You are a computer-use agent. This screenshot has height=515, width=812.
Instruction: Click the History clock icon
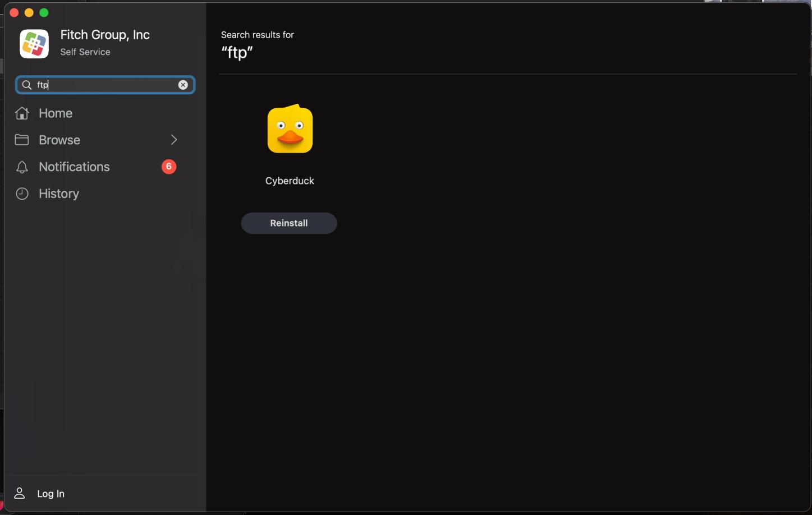point(22,194)
